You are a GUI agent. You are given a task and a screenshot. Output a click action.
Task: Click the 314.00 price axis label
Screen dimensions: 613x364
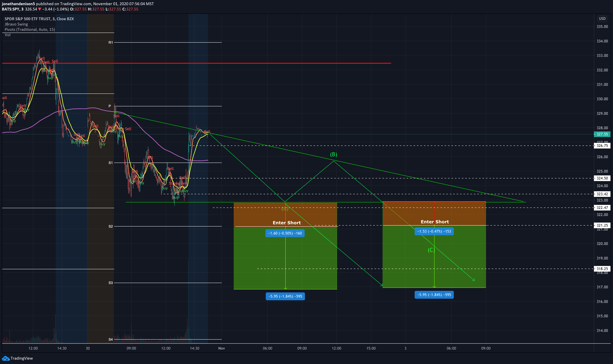[602, 331]
